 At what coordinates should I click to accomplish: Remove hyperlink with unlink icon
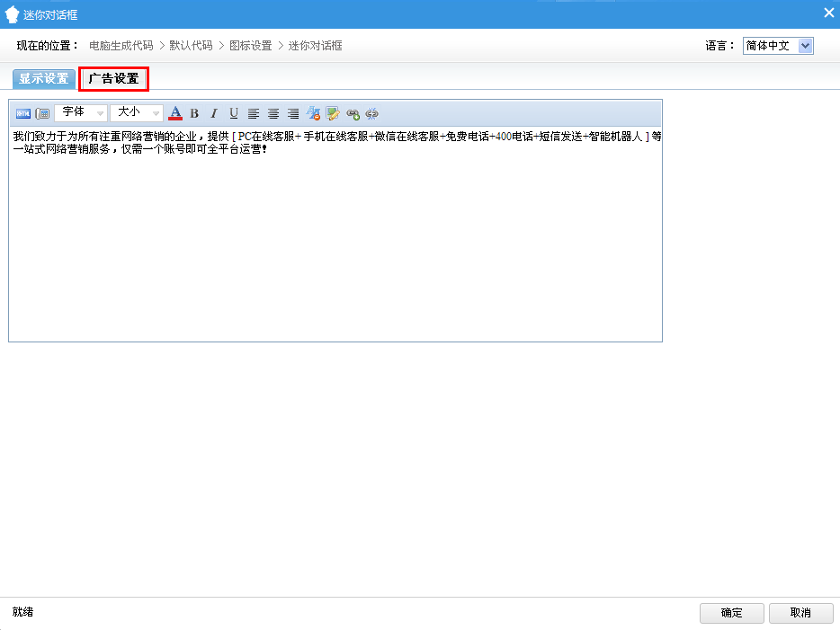(x=372, y=113)
